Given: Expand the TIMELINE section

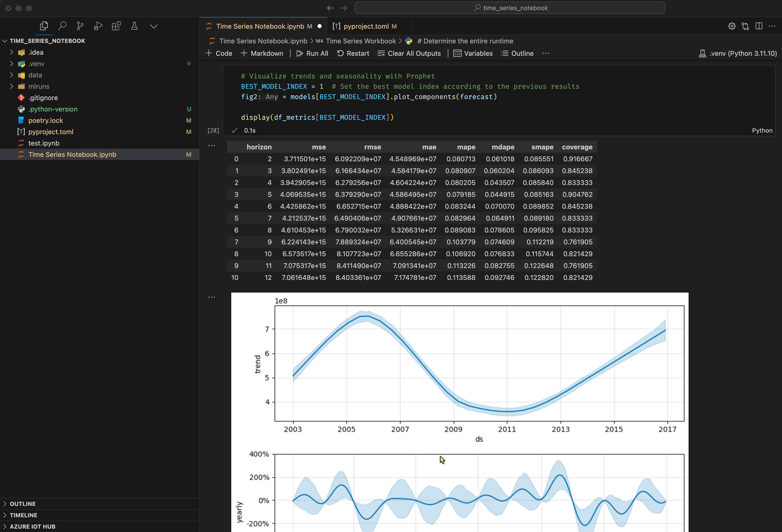Looking at the screenshot, I should tap(23, 515).
